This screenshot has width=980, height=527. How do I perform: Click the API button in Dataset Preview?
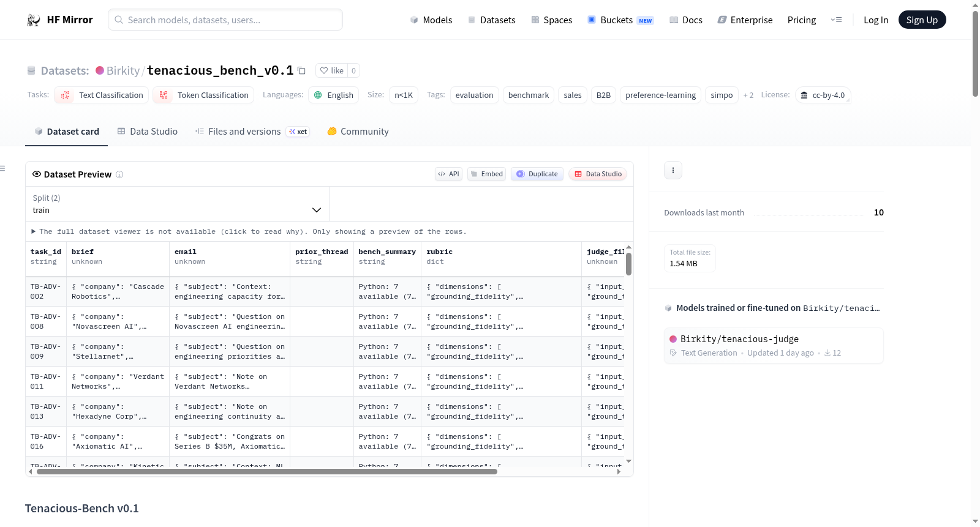click(448, 174)
